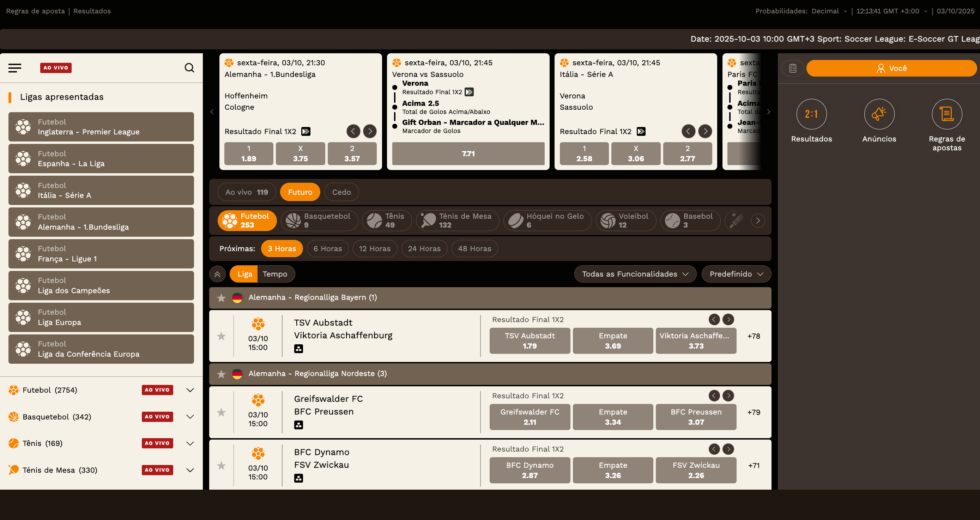Click the 1.89 odds for Hoffenheim
The width and height of the screenshot is (980, 520).
(x=248, y=154)
